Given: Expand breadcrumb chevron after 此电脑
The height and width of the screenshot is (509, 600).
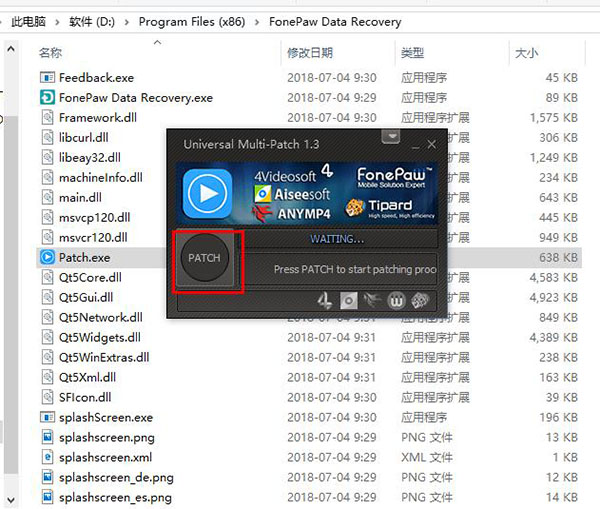Looking at the screenshot, I should pos(57,21).
